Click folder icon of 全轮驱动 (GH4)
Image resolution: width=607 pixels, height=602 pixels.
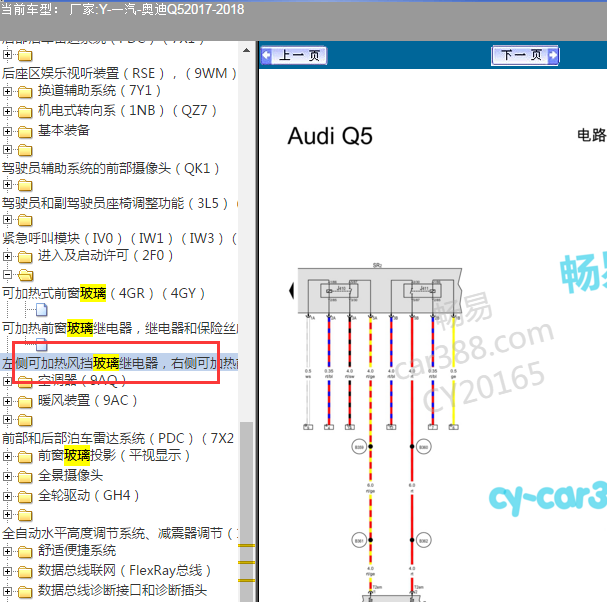25,497
